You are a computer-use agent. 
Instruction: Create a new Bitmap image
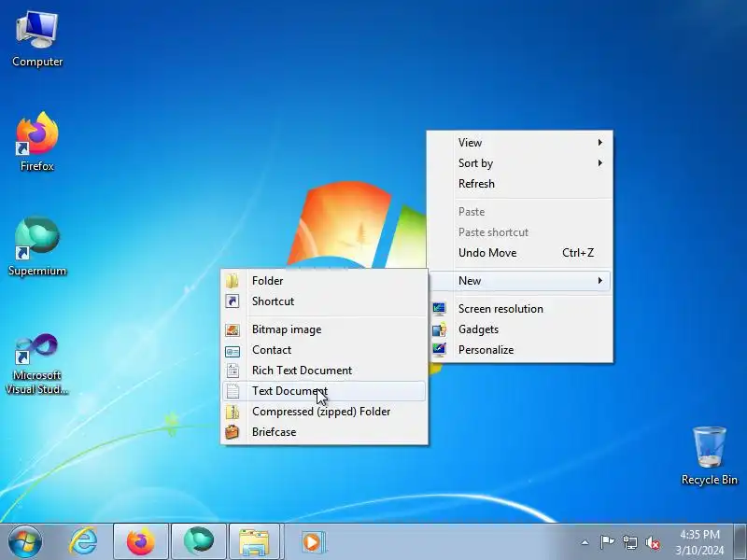tap(324, 329)
